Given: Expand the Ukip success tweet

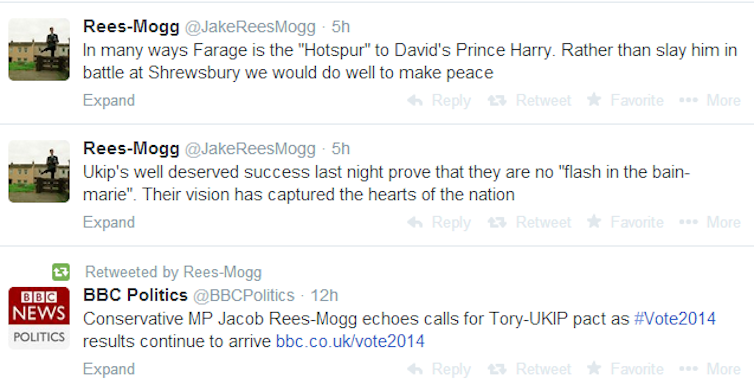Looking at the screenshot, I should point(109,222).
